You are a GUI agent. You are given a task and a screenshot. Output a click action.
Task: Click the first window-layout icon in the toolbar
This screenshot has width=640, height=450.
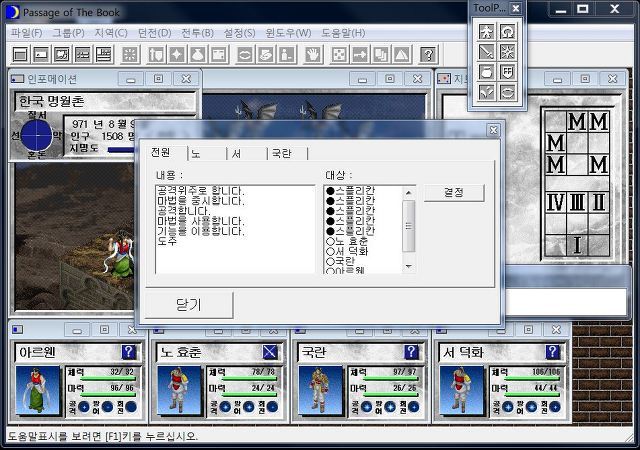(x=20, y=54)
